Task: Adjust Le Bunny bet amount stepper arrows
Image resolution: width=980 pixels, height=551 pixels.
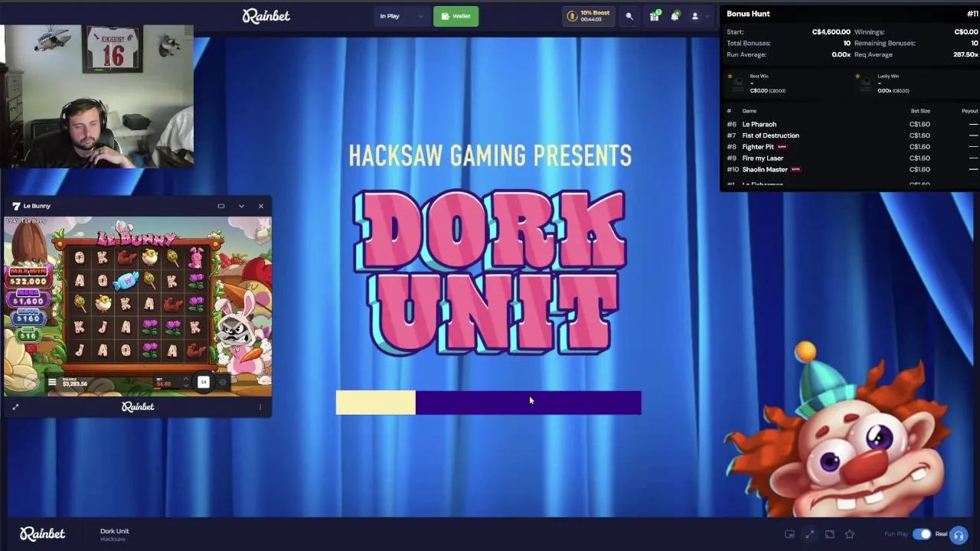Action: coord(185,382)
